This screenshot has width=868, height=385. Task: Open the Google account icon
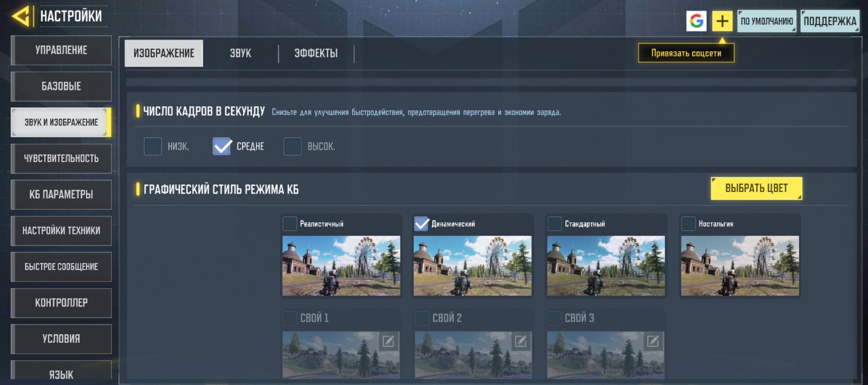click(696, 21)
